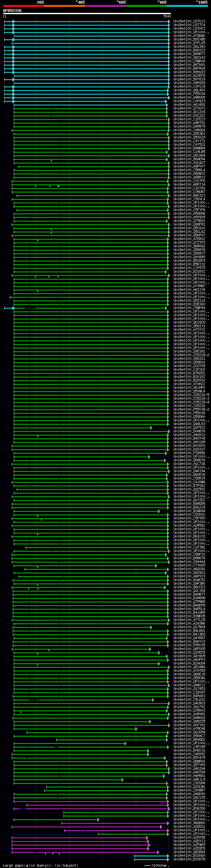This screenshot has height=868, width=211.
Task: Select hit label UniRef100_Q58D76
Action: 190,460
